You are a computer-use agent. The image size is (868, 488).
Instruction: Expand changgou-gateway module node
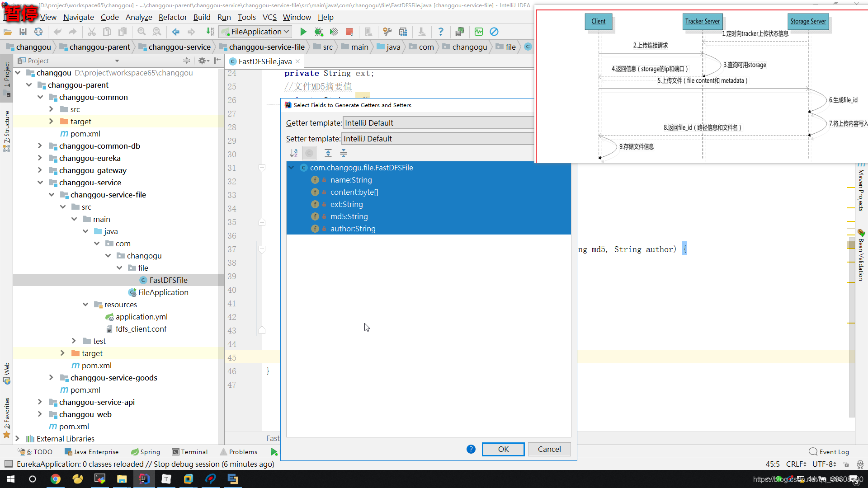(x=40, y=170)
